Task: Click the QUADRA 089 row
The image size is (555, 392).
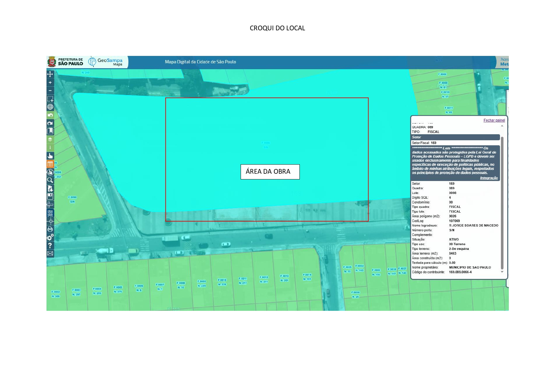Action: 422,127
